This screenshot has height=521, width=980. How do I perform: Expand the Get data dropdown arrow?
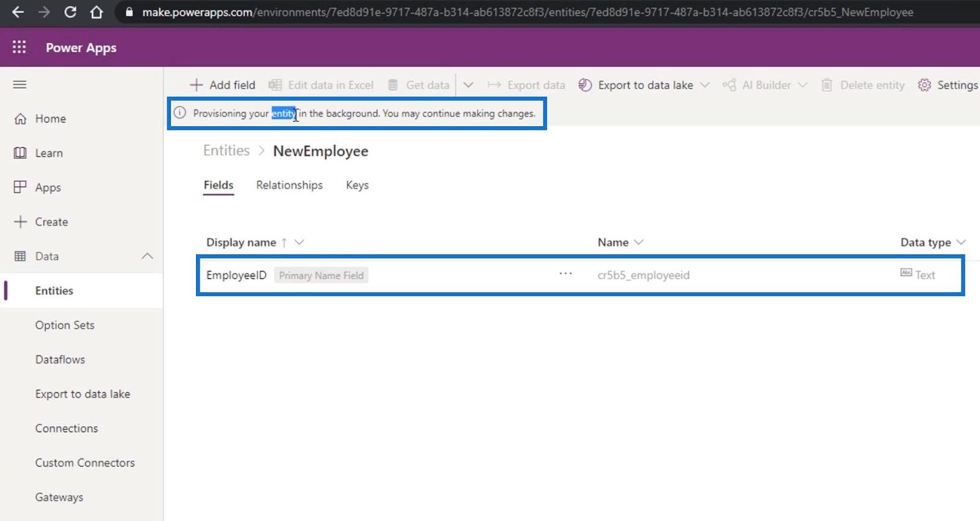(x=469, y=85)
